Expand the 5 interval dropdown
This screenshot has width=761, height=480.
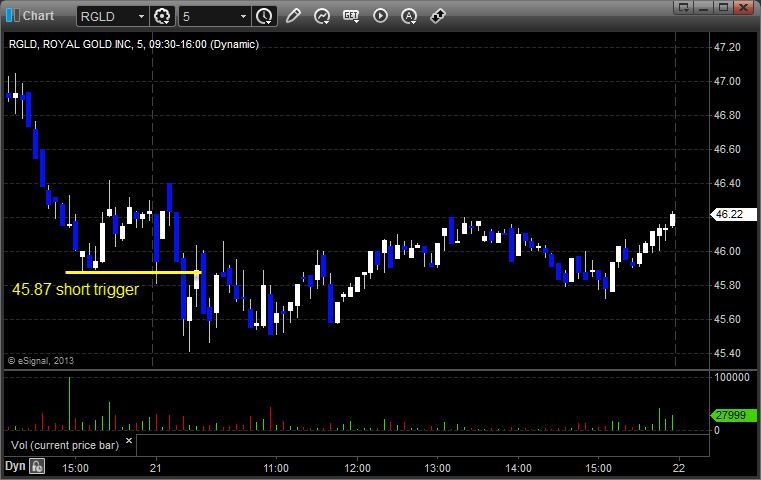244,17
